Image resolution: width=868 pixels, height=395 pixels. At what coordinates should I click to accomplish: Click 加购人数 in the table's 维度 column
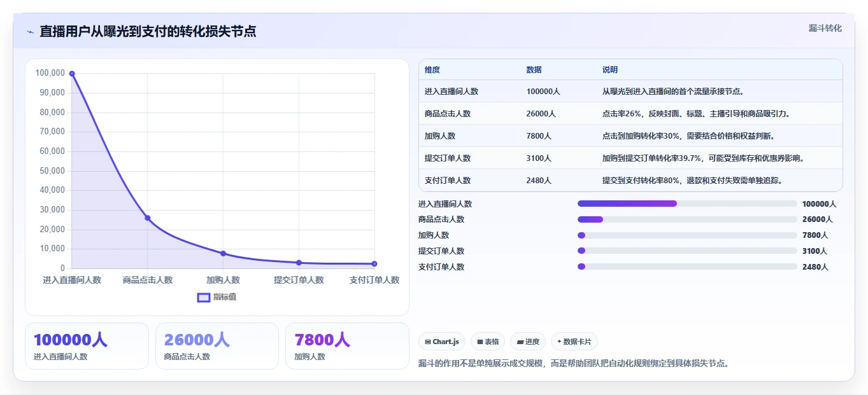[x=440, y=136]
